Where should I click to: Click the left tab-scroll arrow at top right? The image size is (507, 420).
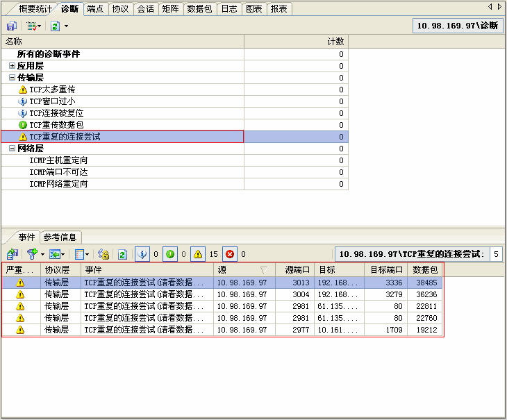pos(490,6)
